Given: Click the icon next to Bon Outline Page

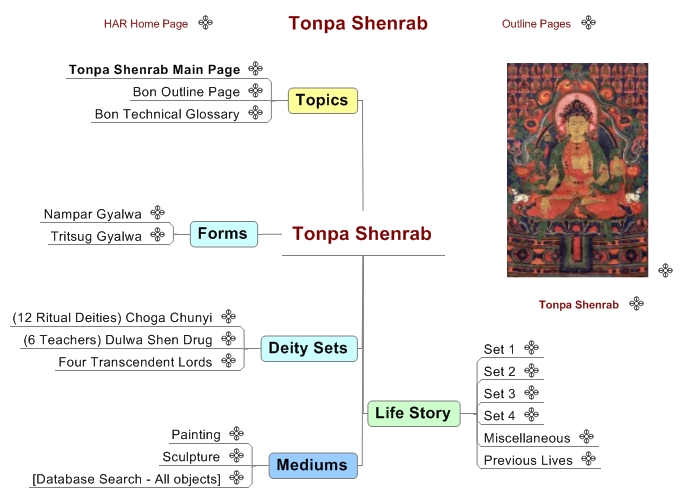Looking at the screenshot, I should click(x=255, y=91).
